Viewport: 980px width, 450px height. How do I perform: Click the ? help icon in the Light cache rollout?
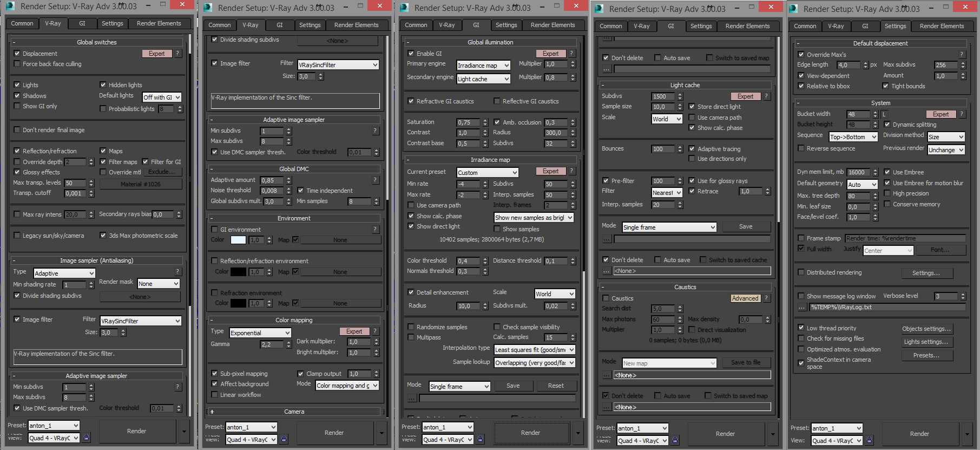(766, 96)
